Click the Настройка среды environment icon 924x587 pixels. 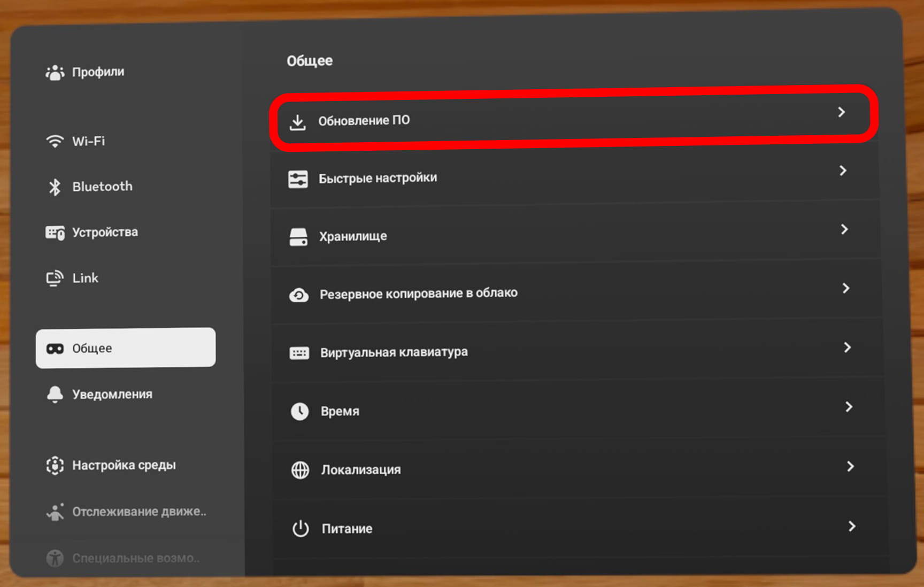click(55, 465)
